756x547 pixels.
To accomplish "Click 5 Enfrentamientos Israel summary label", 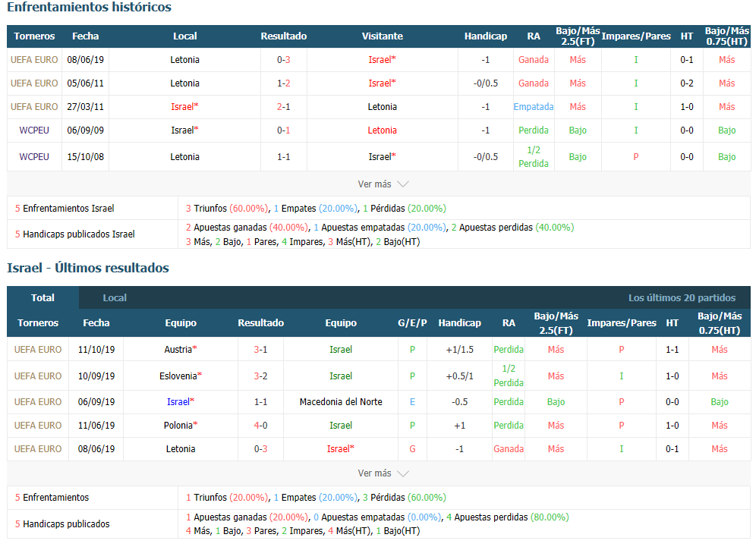I will tap(65, 209).
